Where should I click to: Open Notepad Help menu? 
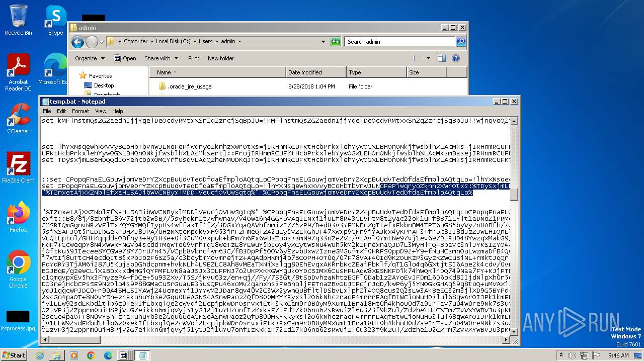click(x=117, y=111)
